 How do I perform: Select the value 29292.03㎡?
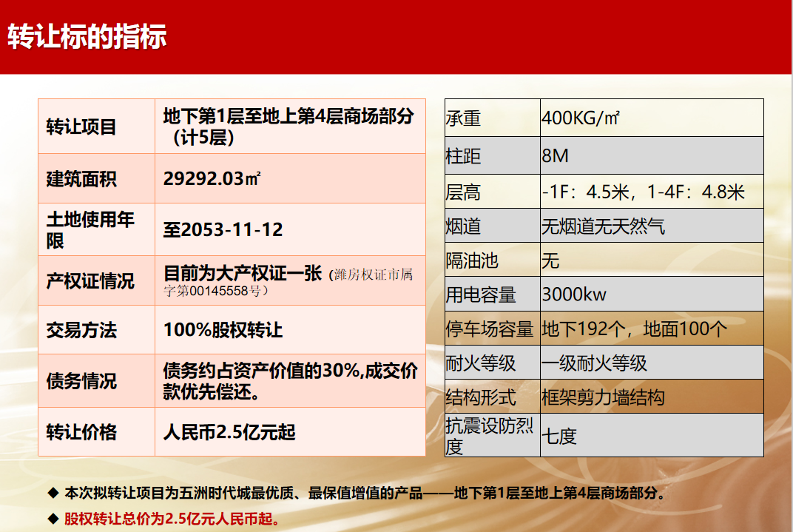pyautogui.click(x=212, y=178)
